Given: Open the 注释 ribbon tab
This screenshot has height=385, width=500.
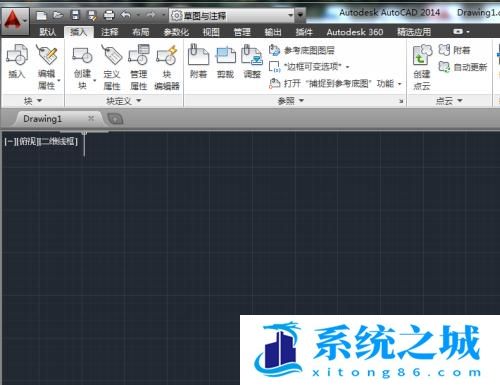Looking at the screenshot, I should 109,32.
